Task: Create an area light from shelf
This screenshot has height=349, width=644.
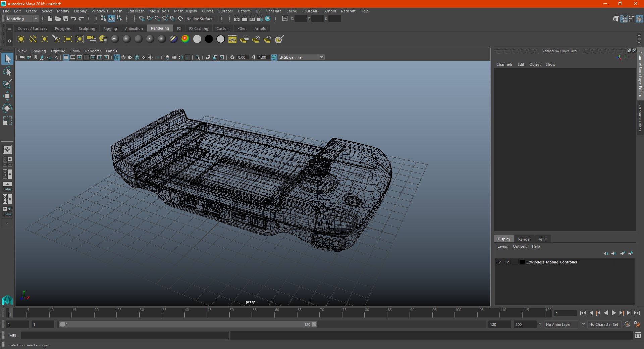Action: pyautogui.click(x=68, y=39)
